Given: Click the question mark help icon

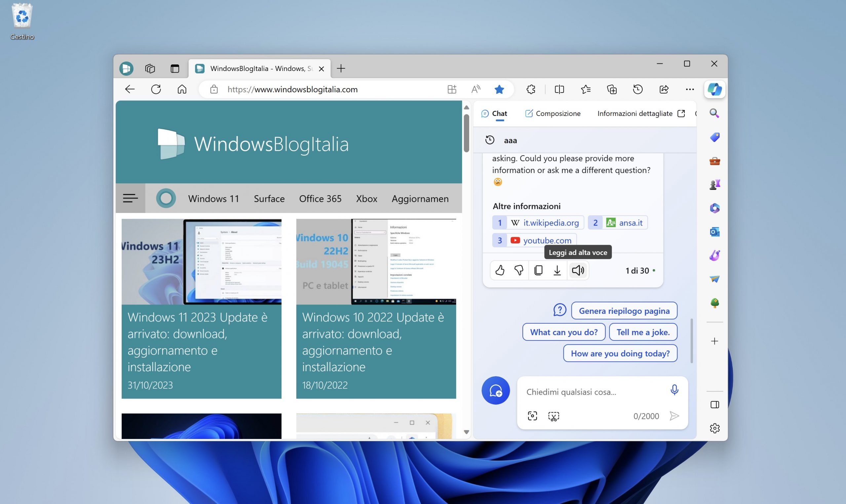Looking at the screenshot, I should pyautogui.click(x=559, y=310).
